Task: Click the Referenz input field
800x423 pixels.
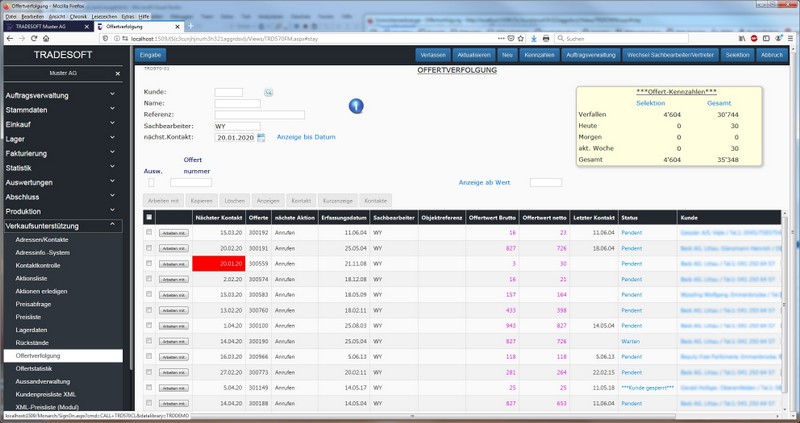Action: pyautogui.click(x=259, y=115)
